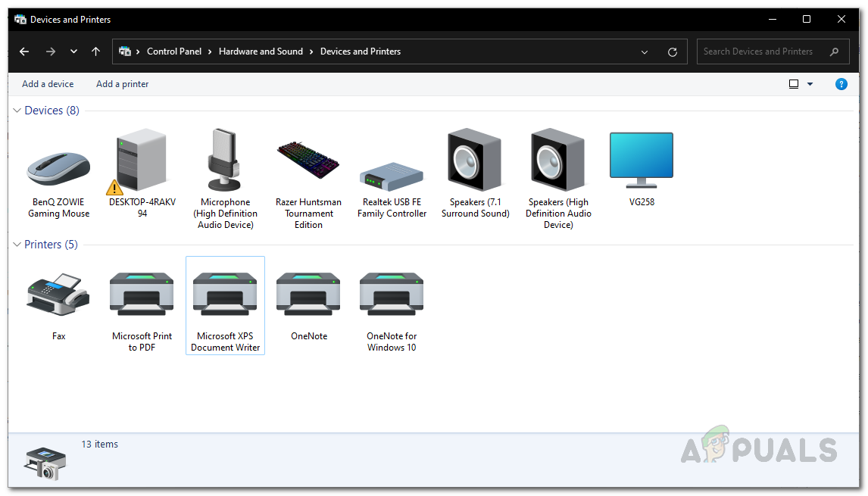Navigate to Hardware and Sound breadcrumb
This screenshot has height=496, width=868.
pyautogui.click(x=261, y=51)
